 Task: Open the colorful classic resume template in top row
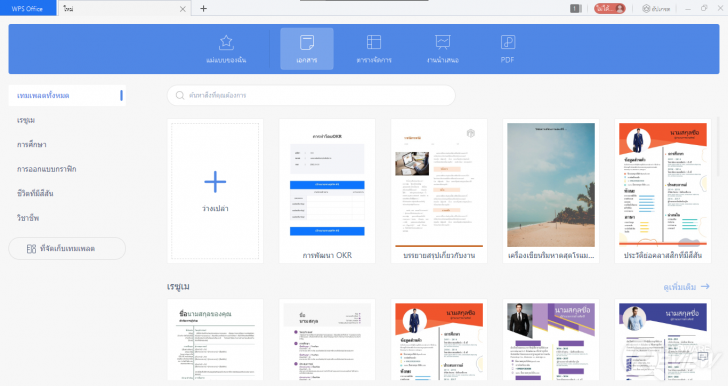tap(663, 191)
